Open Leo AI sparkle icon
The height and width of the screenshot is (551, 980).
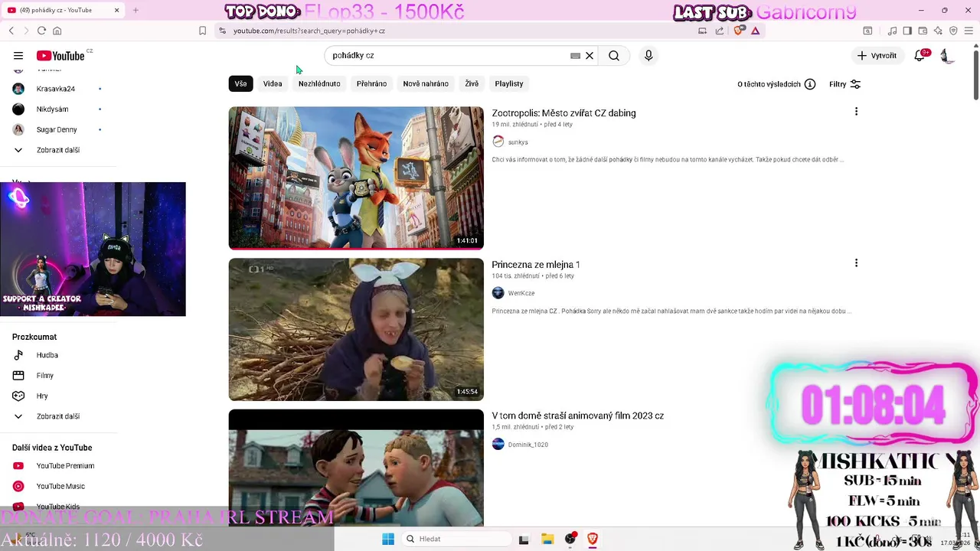[x=938, y=31]
